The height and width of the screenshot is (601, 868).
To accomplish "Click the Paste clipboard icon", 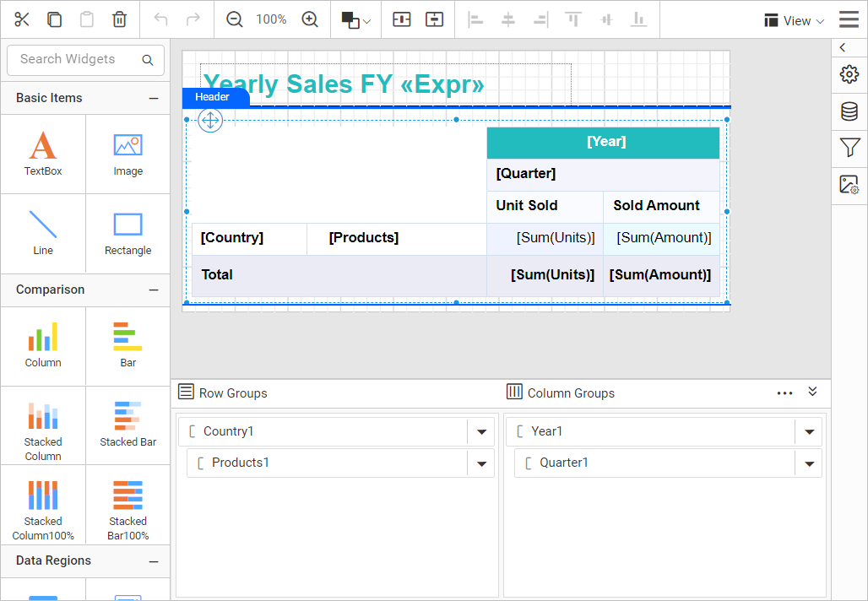I will coord(87,19).
